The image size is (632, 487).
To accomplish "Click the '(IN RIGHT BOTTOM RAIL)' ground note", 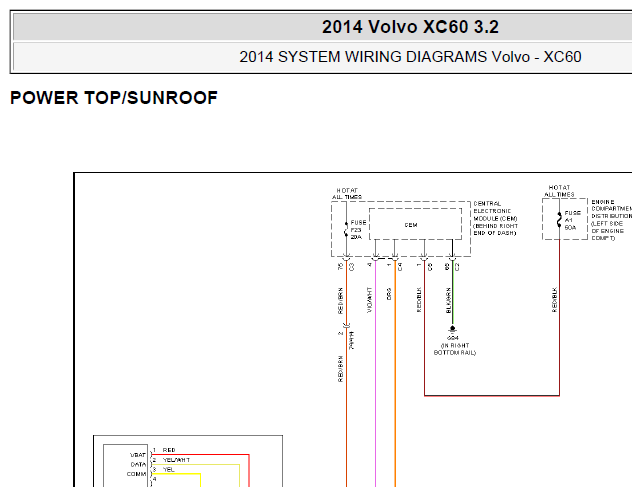I will (x=455, y=349).
